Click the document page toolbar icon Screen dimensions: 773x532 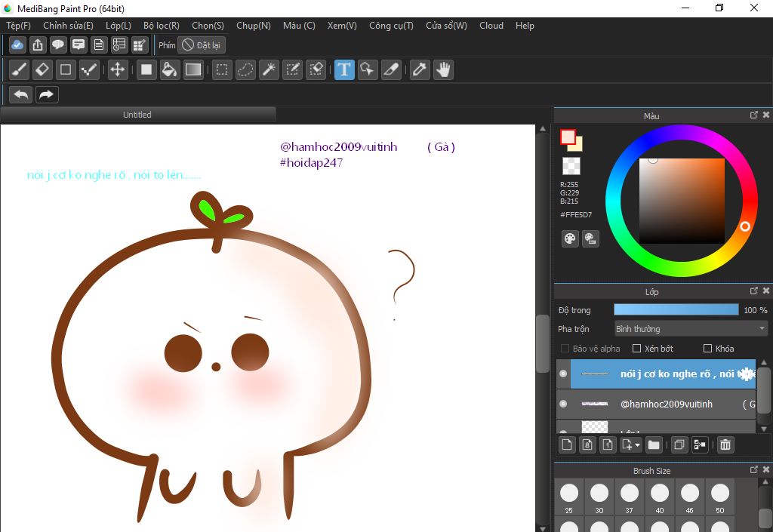pos(99,45)
